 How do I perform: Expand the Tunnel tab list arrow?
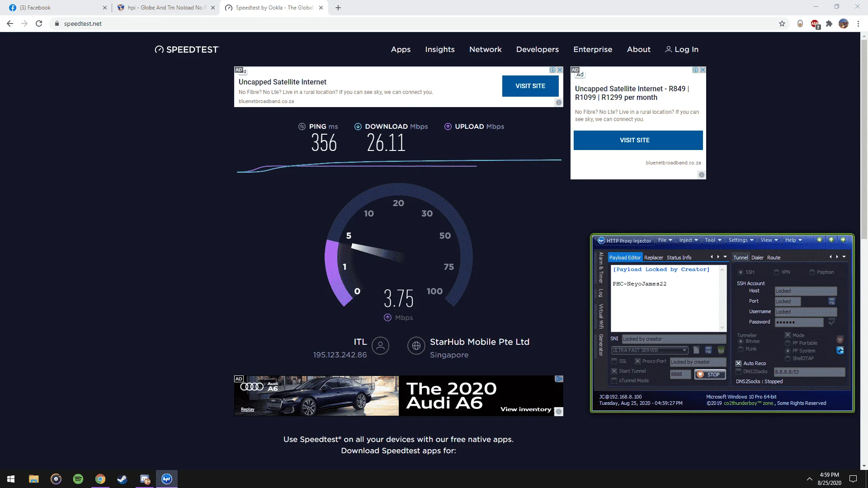(844, 257)
